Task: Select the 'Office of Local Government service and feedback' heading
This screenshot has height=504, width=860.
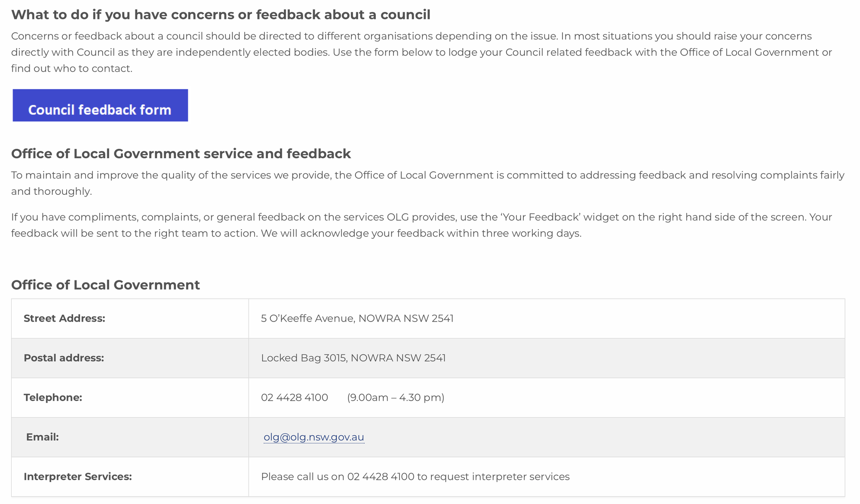Action: [181, 154]
